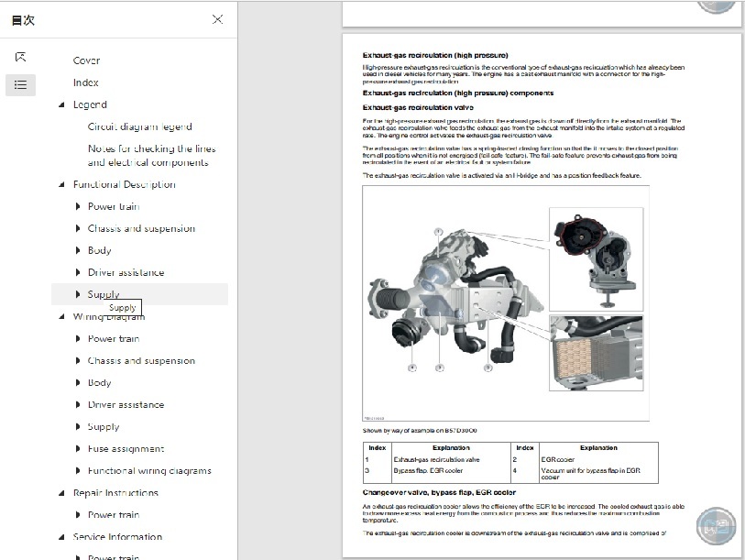The width and height of the screenshot is (745, 560).
Task: Collapse the Service Information arrow
Action: click(61, 537)
